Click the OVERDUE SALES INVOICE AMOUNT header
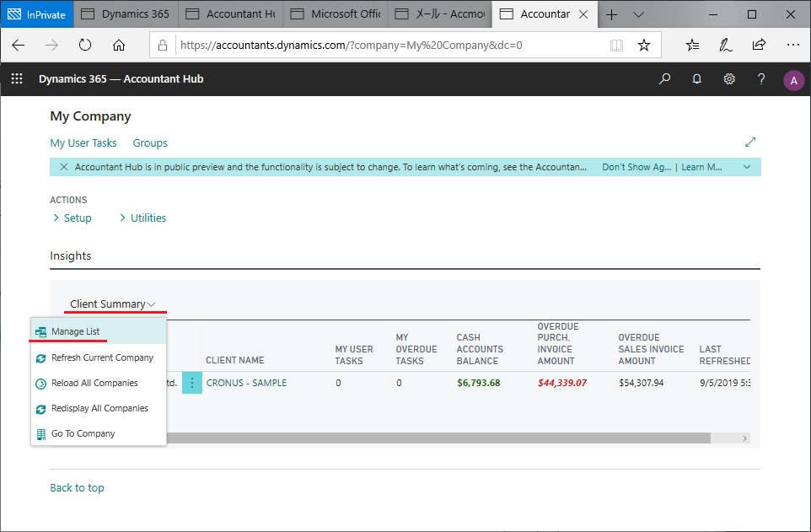Image resolution: width=811 pixels, height=532 pixels. click(x=651, y=349)
